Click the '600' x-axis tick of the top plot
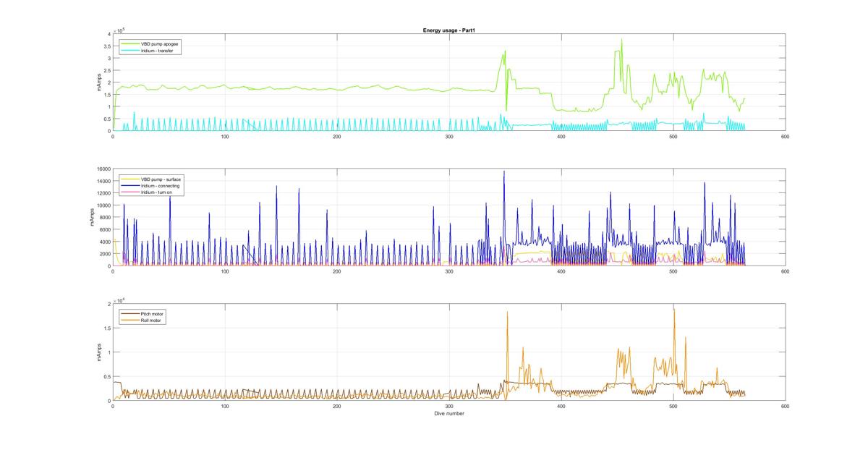 coord(785,136)
